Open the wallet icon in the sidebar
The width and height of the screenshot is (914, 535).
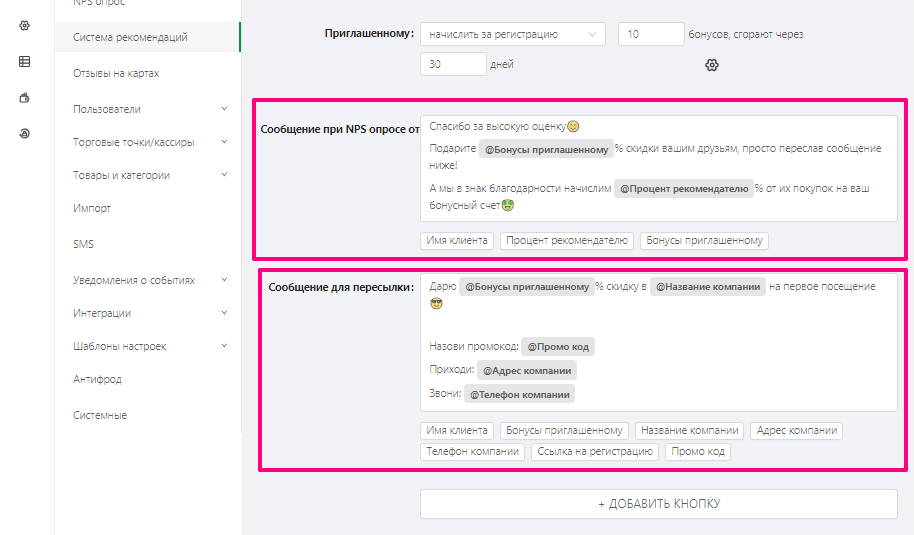(24, 98)
